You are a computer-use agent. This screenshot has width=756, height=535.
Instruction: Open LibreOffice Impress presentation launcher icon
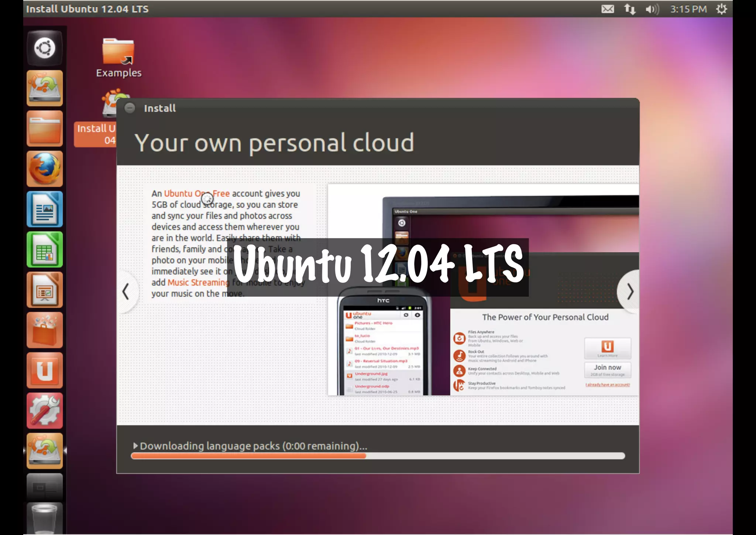[45, 290]
